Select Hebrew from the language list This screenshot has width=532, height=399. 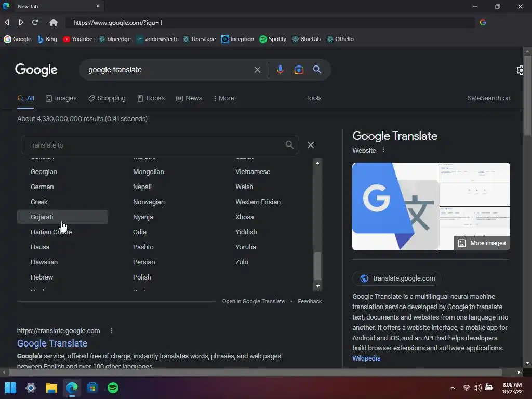tap(42, 277)
